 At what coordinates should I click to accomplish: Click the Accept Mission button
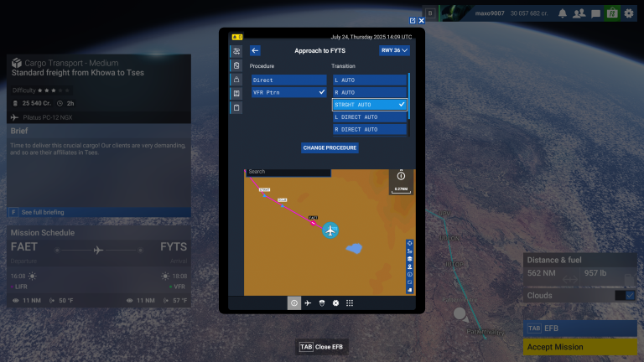coord(580,347)
